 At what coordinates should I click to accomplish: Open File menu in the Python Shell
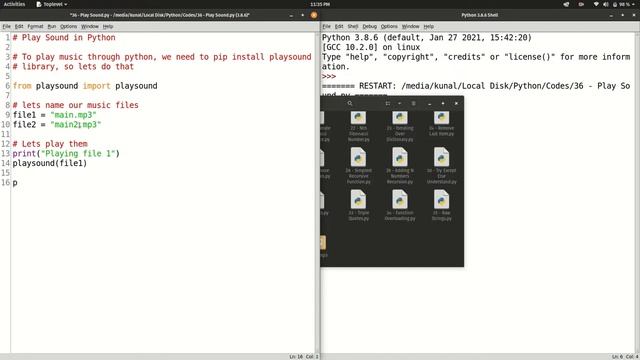pyautogui.click(x=327, y=27)
